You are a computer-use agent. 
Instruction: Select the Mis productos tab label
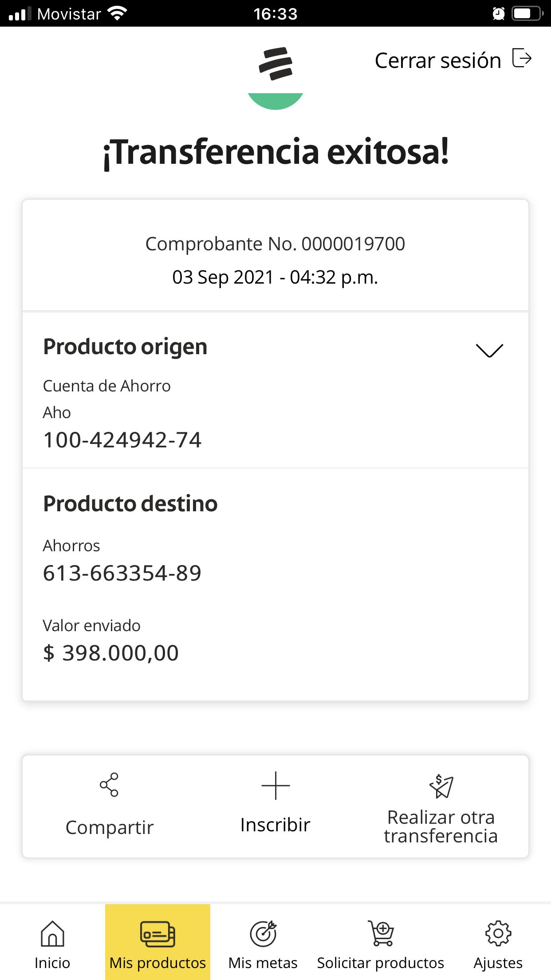coord(157,963)
